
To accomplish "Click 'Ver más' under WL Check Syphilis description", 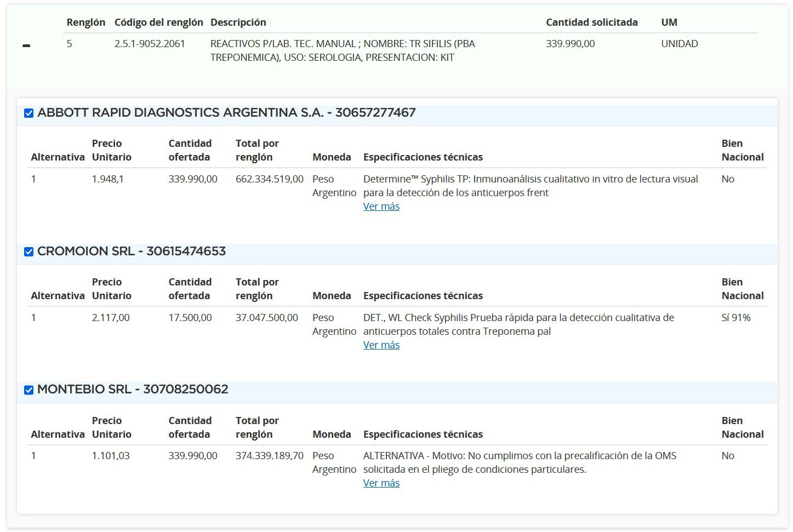I will point(381,345).
